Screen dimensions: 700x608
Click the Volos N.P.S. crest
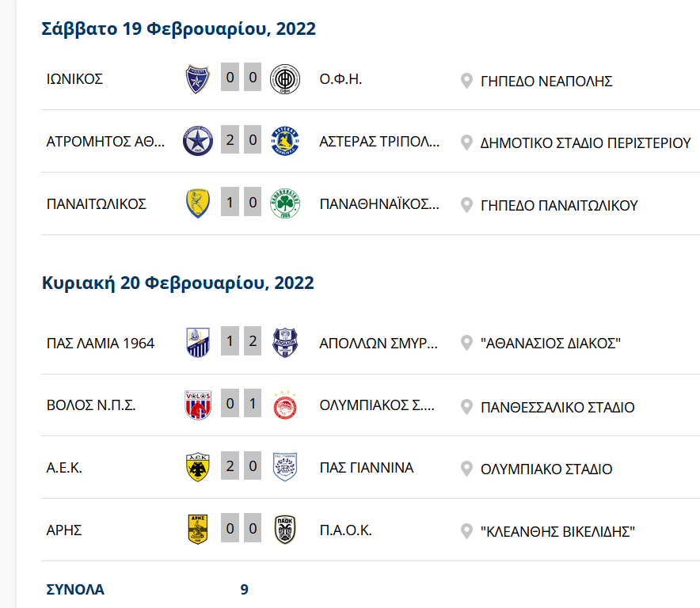[x=197, y=405]
